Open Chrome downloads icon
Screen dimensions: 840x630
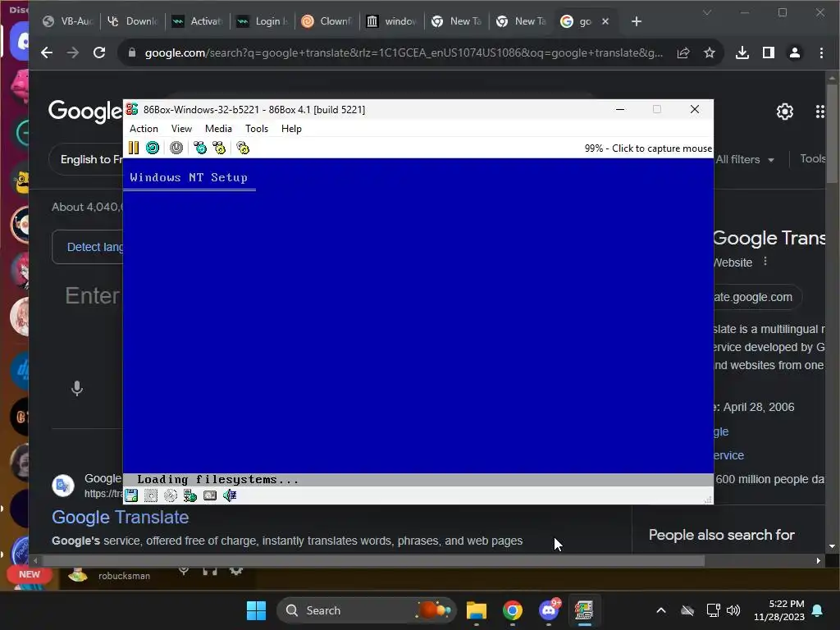pyautogui.click(x=742, y=52)
